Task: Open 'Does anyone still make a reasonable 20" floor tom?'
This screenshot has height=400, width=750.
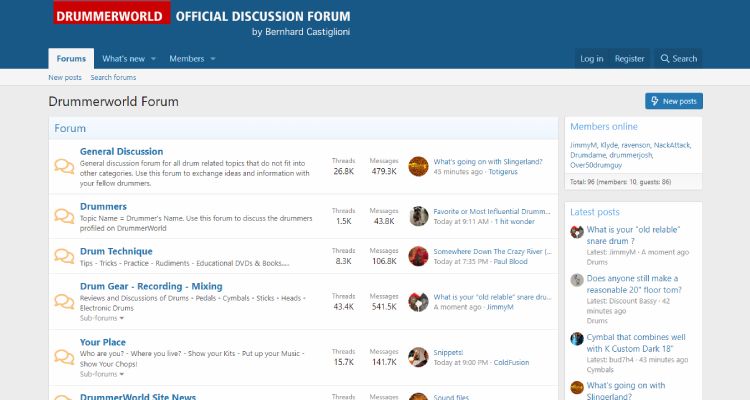Action: click(634, 284)
